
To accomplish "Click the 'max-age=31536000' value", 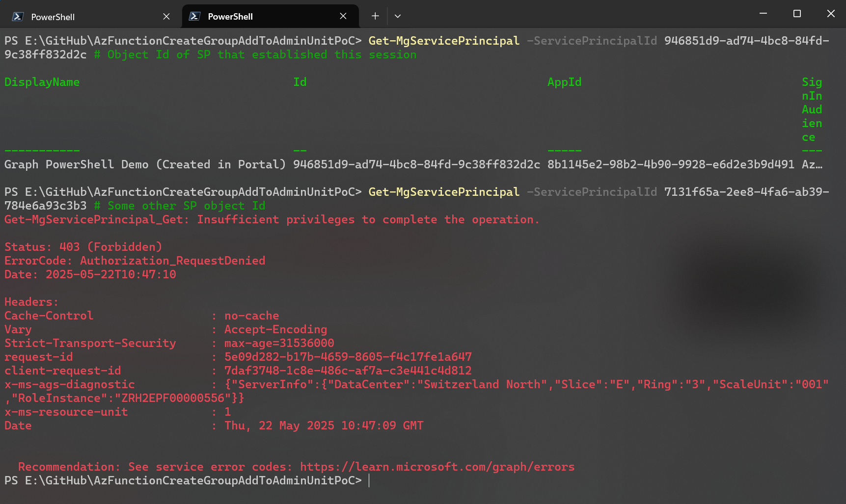I will tap(279, 343).
